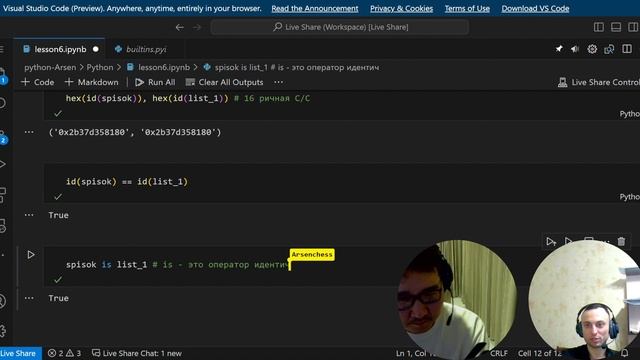Click the checkmark under id(spisok) == id(list_1) cell
This screenshot has height=360, width=640.
pyautogui.click(x=58, y=197)
